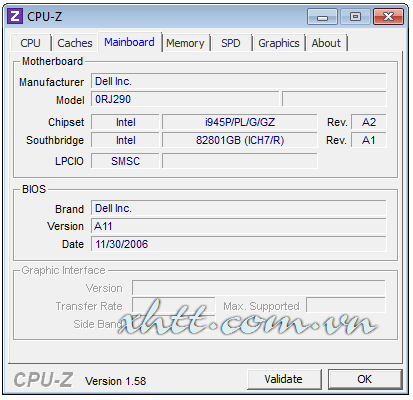Go to the Memory tab

(x=185, y=43)
